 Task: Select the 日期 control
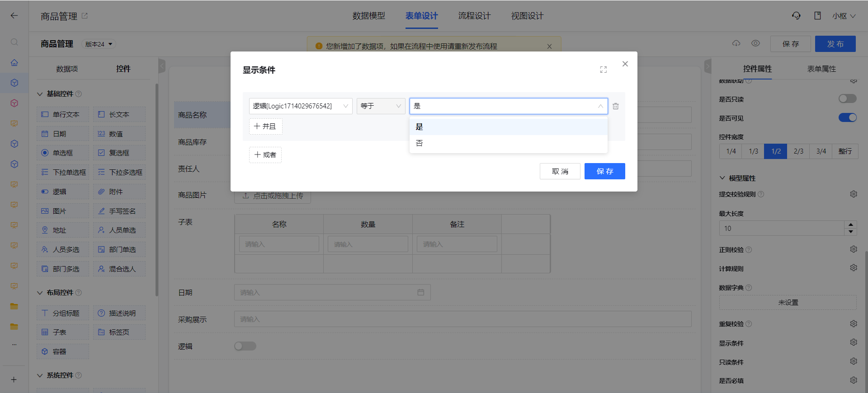pos(63,134)
